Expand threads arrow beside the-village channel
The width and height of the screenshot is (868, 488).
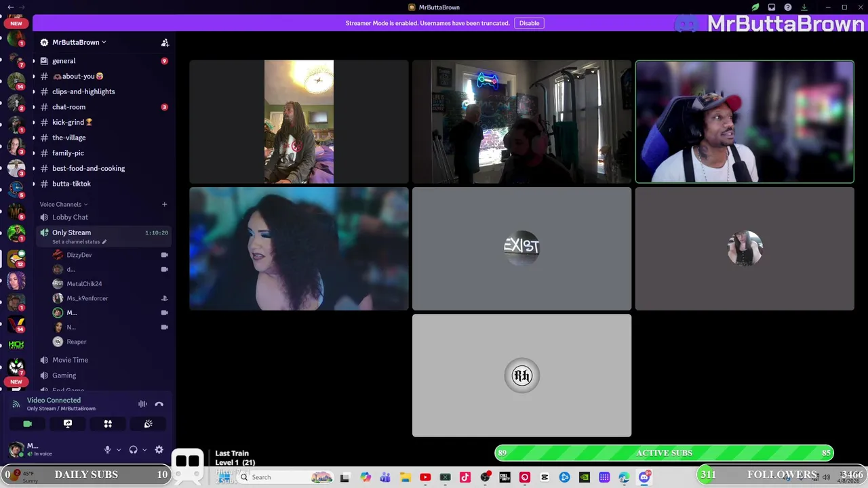[x=33, y=138]
